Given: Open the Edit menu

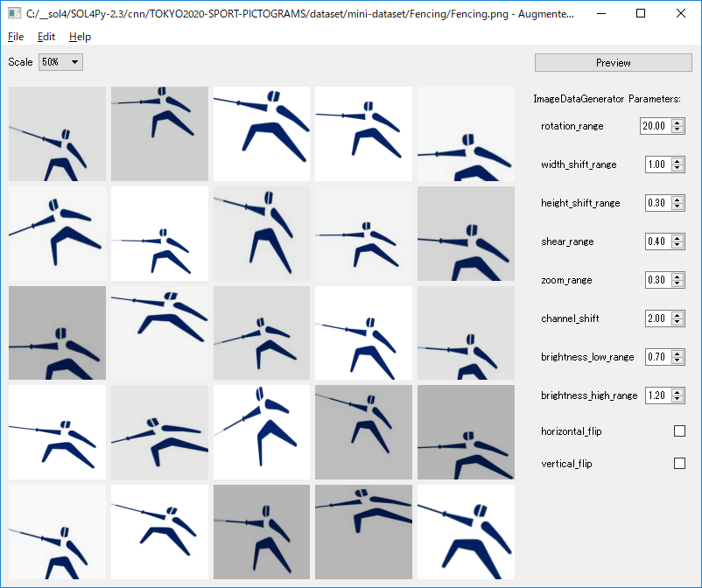Looking at the screenshot, I should tap(46, 37).
